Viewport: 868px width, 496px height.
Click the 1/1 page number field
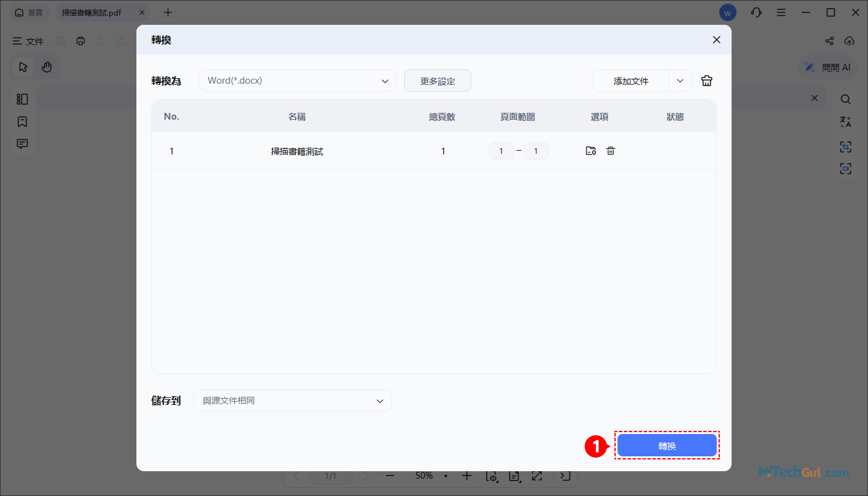click(331, 476)
